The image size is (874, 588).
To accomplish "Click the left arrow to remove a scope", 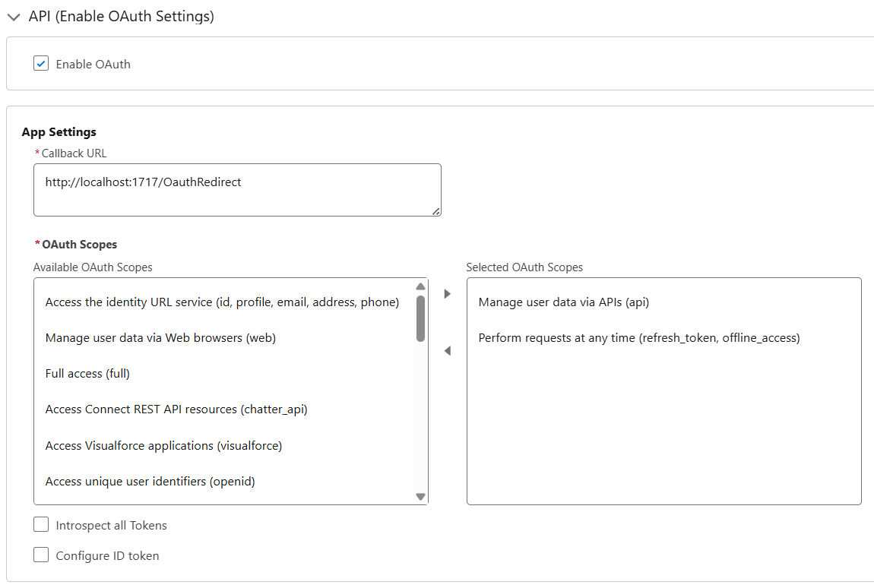I will click(x=447, y=350).
